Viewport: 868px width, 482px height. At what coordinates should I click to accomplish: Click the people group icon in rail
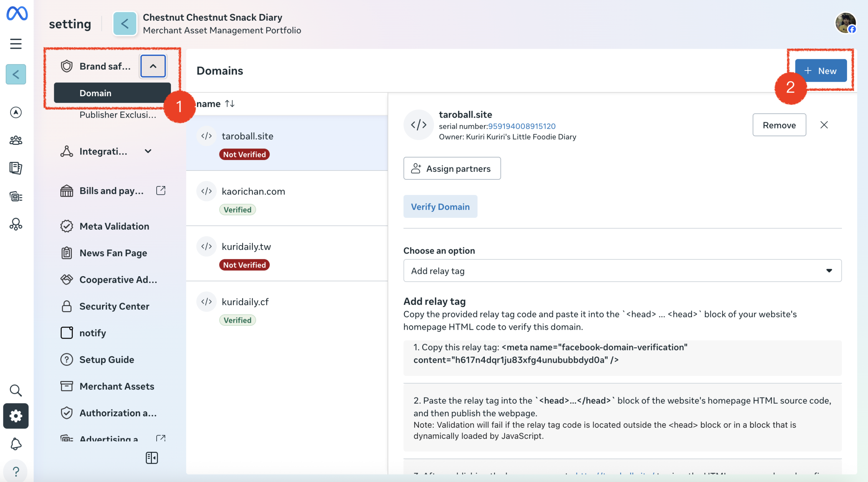click(16, 140)
